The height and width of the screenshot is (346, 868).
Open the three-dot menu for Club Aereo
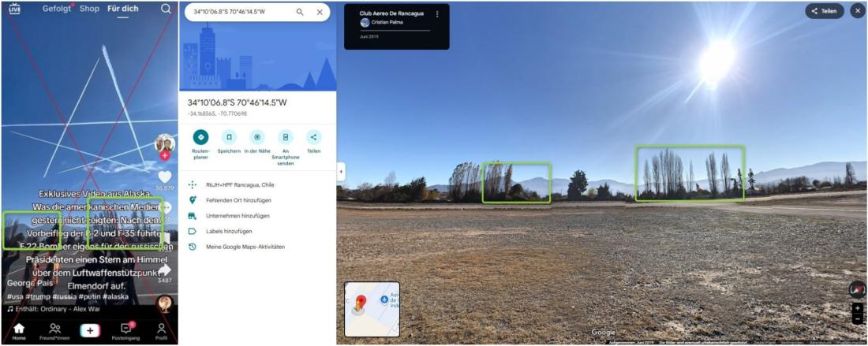[437, 14]
